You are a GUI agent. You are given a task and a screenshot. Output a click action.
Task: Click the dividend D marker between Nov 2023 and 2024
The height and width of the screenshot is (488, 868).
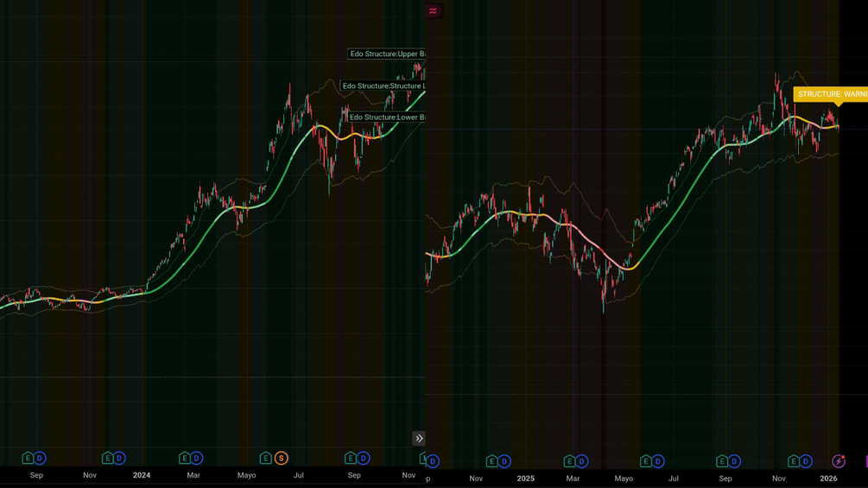coord(119,458)
